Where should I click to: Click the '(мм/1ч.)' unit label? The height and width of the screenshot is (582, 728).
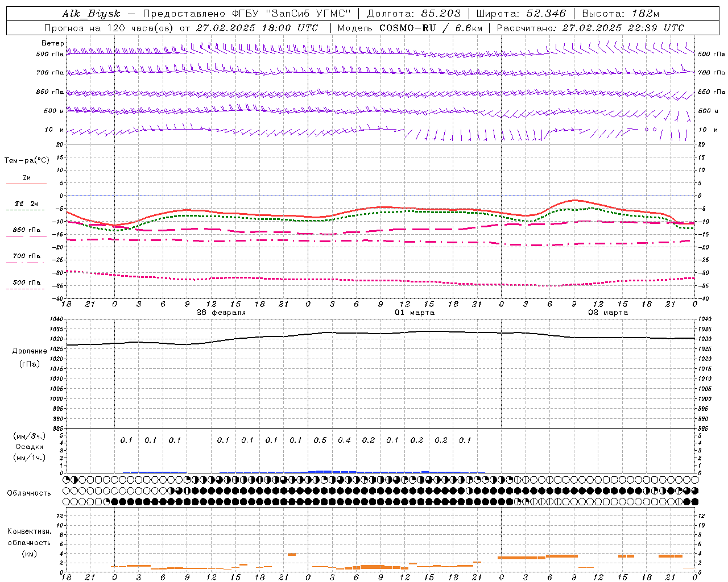point(30,458)
